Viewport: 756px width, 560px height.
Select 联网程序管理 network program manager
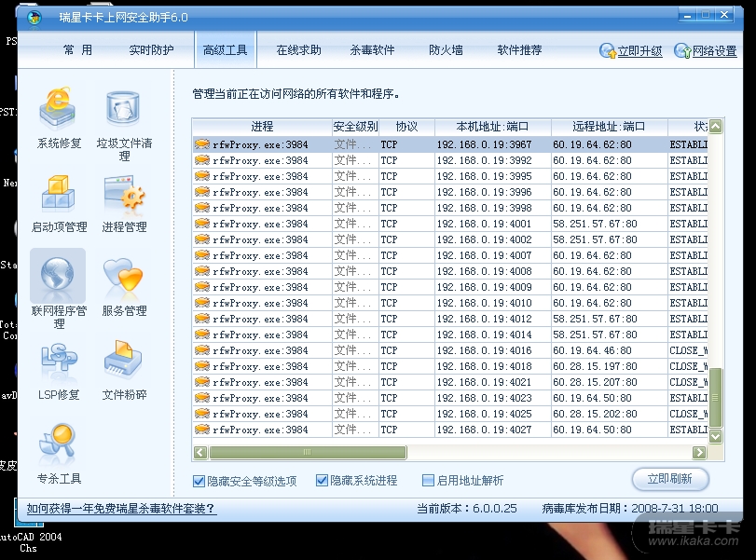pos(59,289)
